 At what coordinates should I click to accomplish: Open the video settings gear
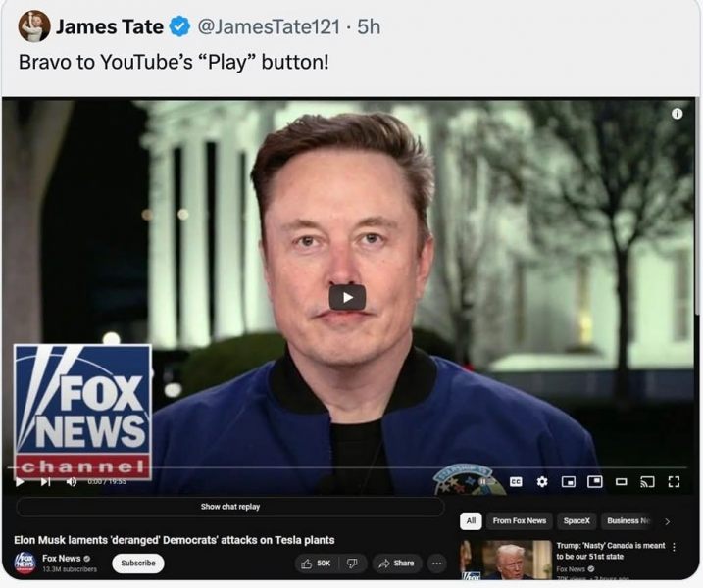(x=542, y=482)
